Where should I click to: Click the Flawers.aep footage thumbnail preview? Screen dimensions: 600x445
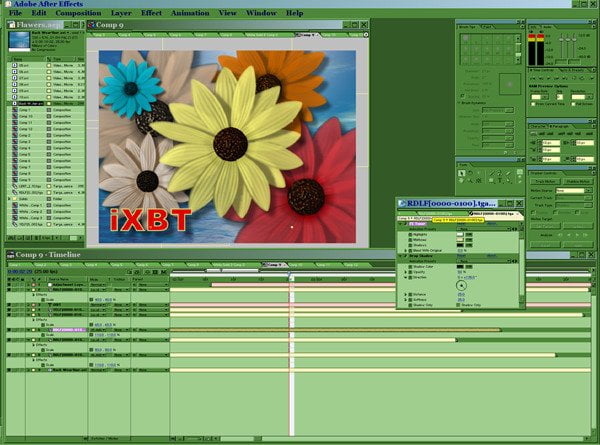[x=19, y=41]
